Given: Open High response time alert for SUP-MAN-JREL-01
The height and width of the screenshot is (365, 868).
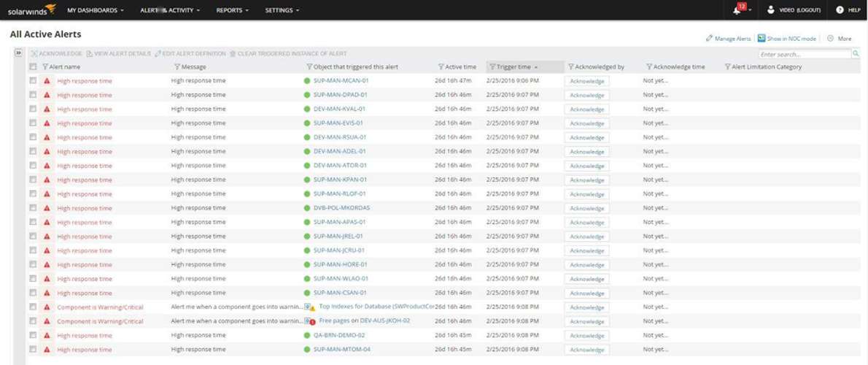Looking at the screenshot, I should coord(84,237).
